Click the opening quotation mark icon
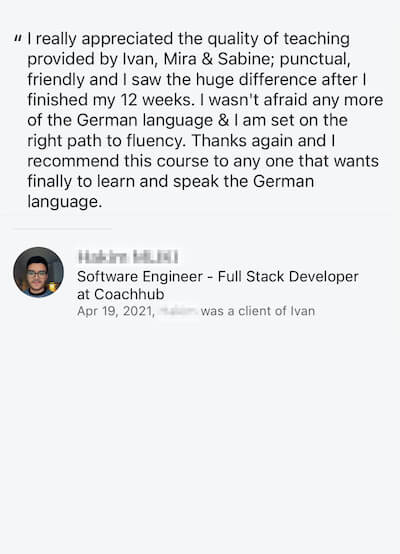The height and width of the screenshot is (554, 400). tap(18, 37)
